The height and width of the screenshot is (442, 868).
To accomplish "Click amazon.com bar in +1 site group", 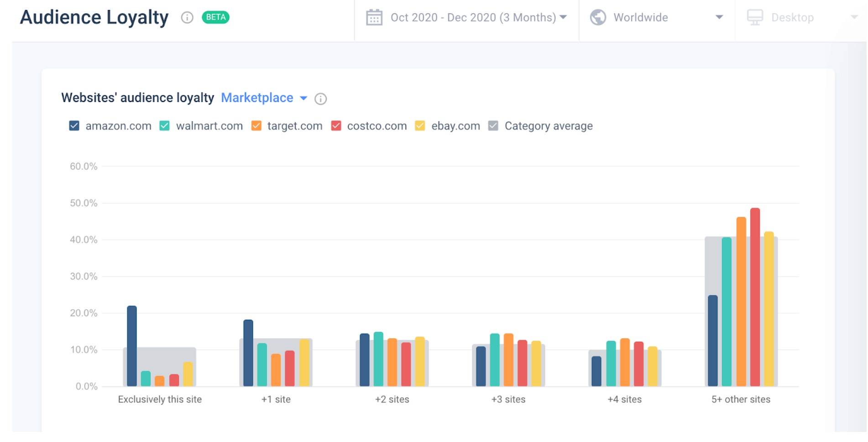I will point(248,353).
